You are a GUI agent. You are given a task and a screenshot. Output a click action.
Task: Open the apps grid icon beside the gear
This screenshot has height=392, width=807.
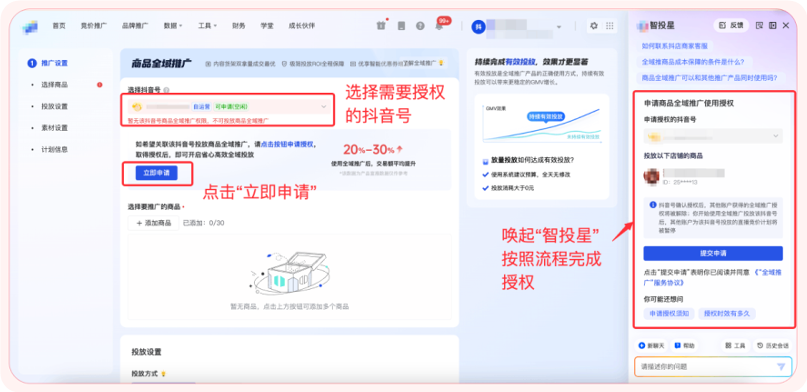click(x=609, y=26)
